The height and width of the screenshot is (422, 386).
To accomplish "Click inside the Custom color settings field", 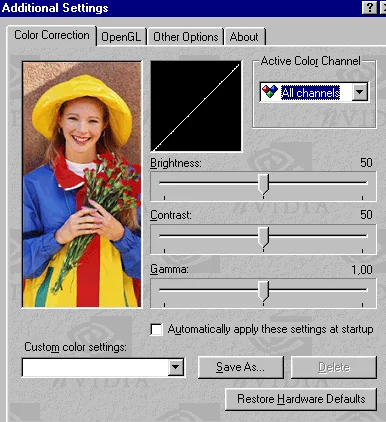I will (x=95, y=367).
